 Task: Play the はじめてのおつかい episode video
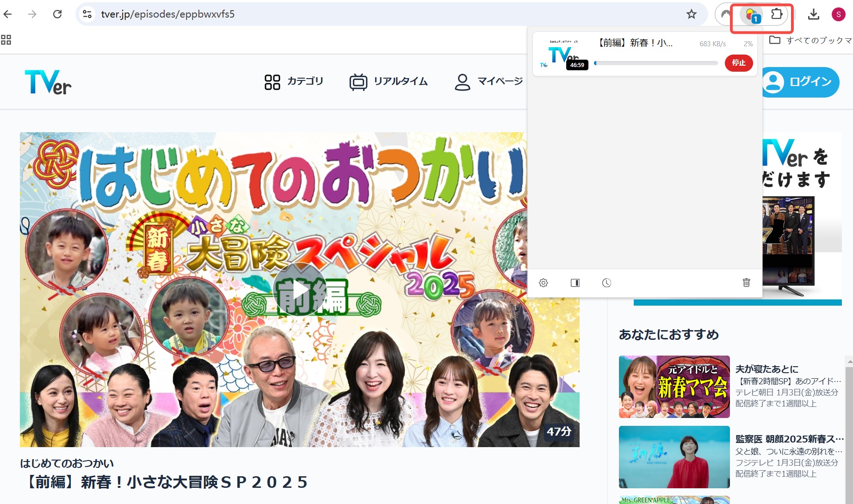300,290
